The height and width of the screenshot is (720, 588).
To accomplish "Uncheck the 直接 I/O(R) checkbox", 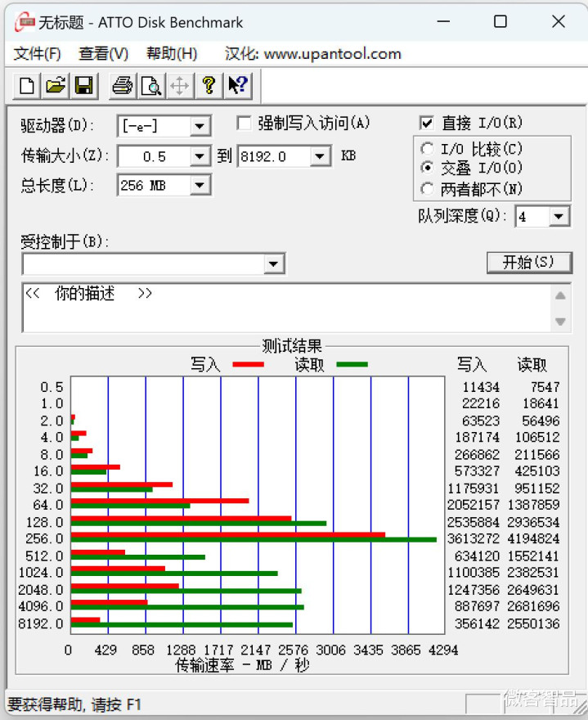I will (x=426, y=123).
